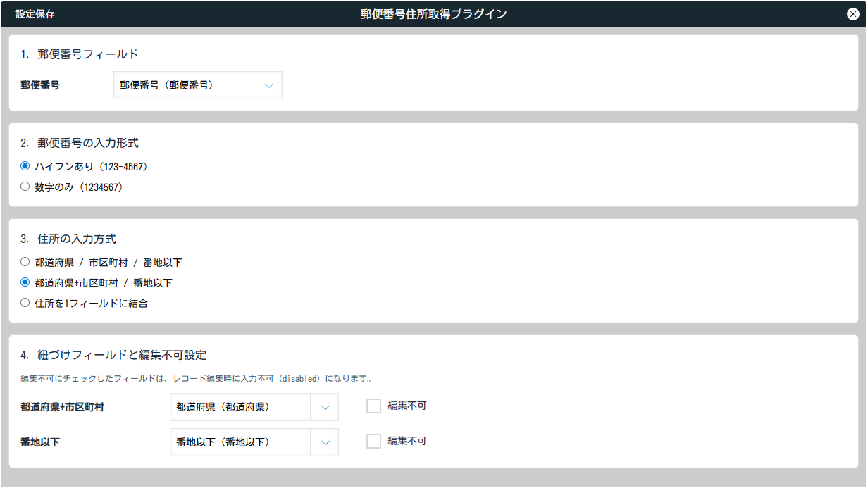The width and height of the screenshot is (868, 488).
Task: Click the 4. 紐づけフィールドと編集不可設定 heading
Action: point(113,355)
